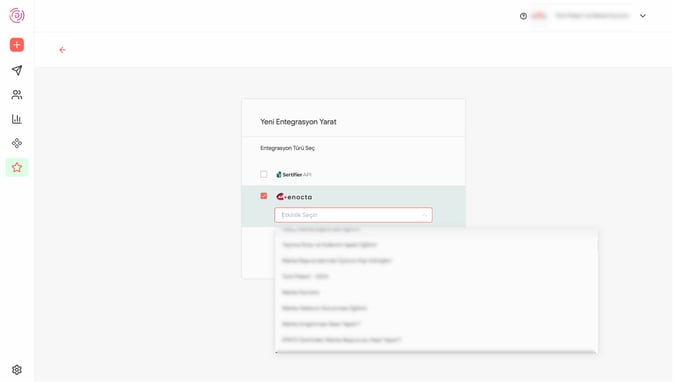Screen dimensions: 673x382
Task: Click the red plus create button
Action: [x=17, y=45]
